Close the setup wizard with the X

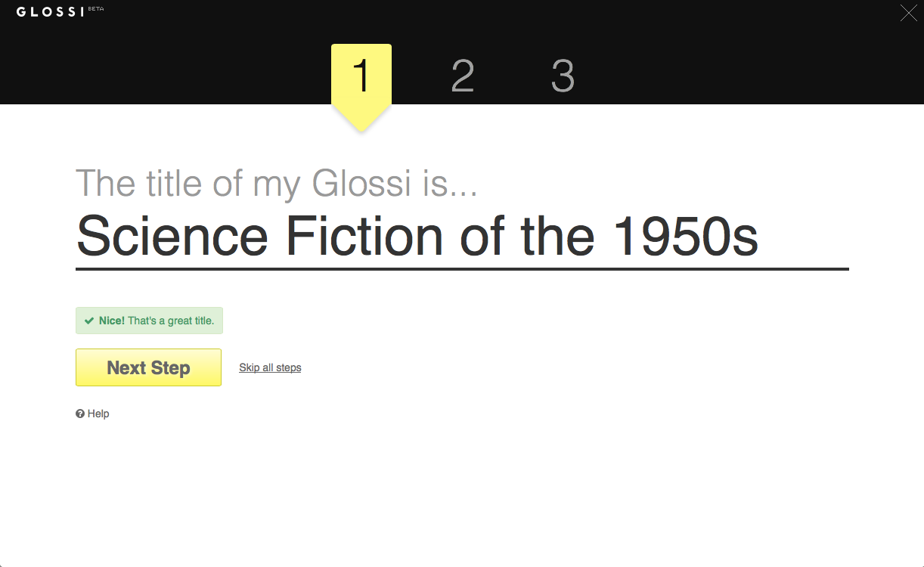tap(909, 13)
